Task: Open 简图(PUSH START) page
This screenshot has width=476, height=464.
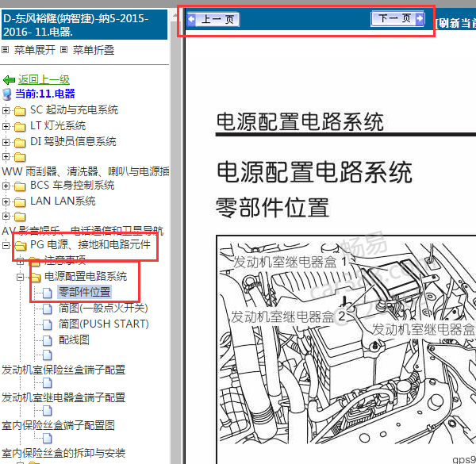Action: [x=103, y=324]
